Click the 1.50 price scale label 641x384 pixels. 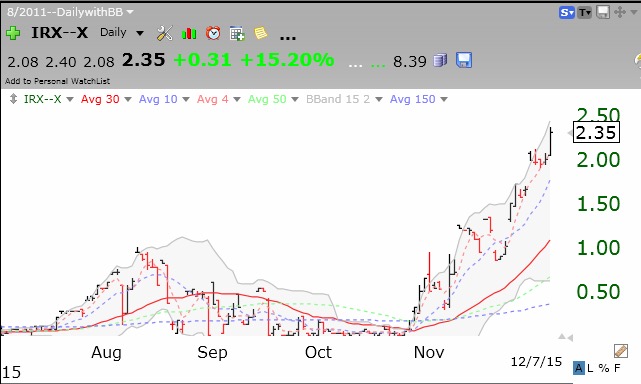coord(598,204)
